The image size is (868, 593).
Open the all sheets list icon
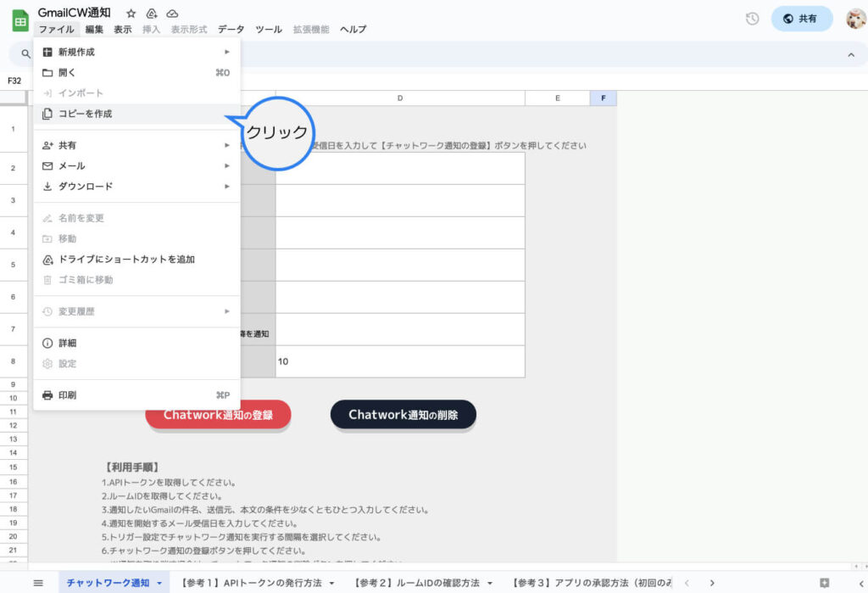coord(38,583)
